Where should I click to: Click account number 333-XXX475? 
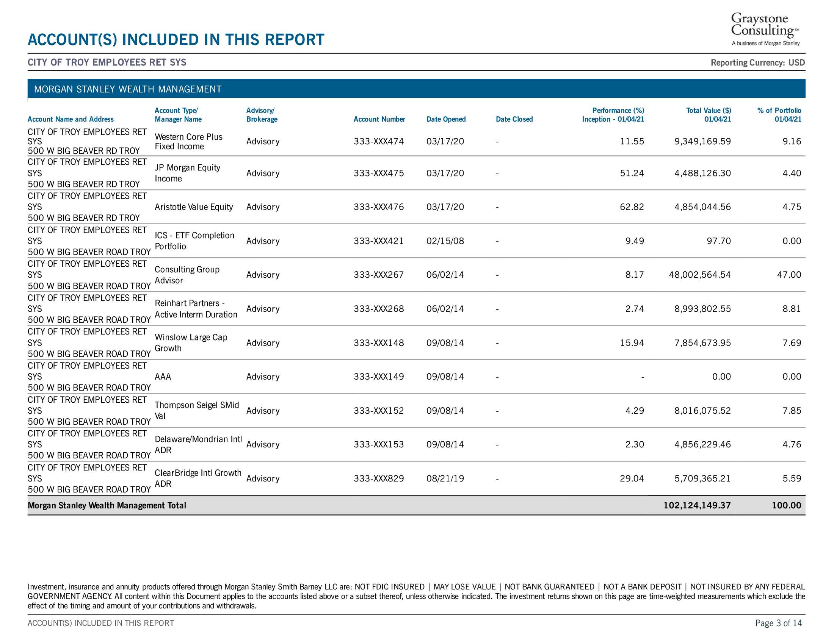(378, 173)
